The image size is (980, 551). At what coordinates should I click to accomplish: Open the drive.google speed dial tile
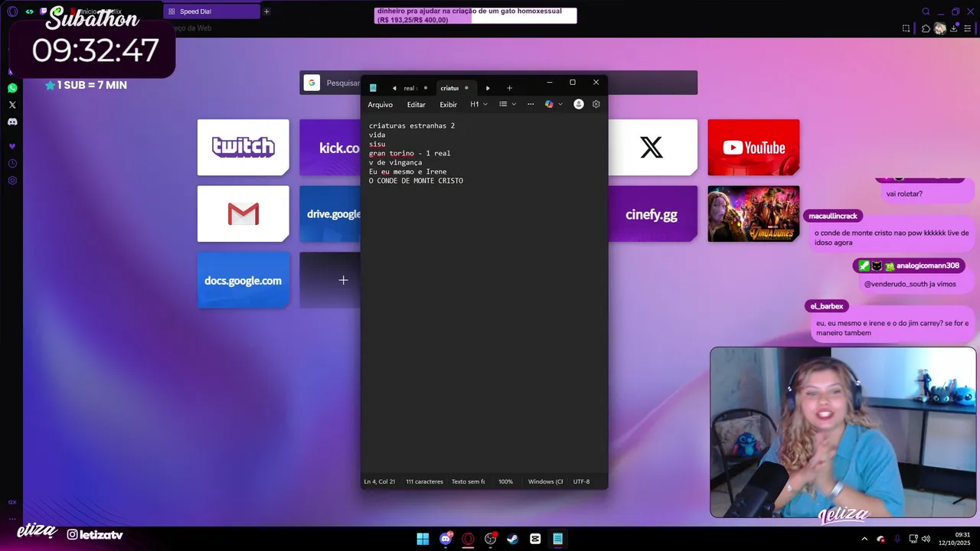[330, 214]
